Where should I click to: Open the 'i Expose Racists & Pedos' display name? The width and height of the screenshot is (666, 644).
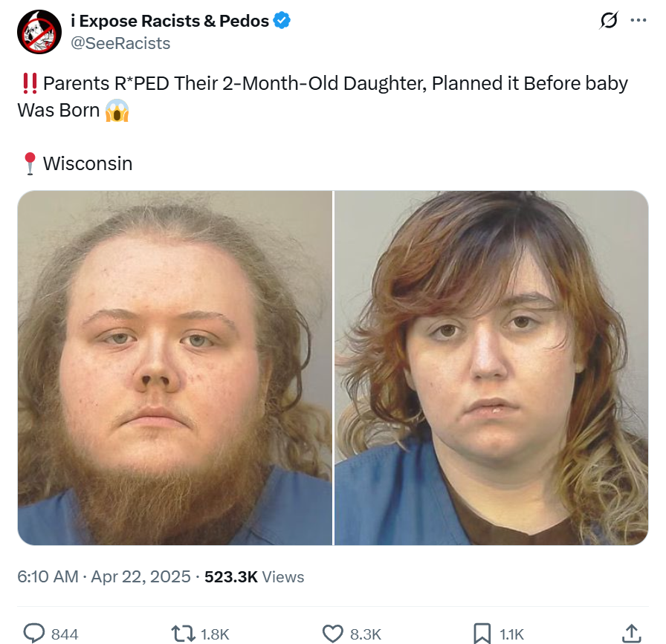tap(170, 21)
